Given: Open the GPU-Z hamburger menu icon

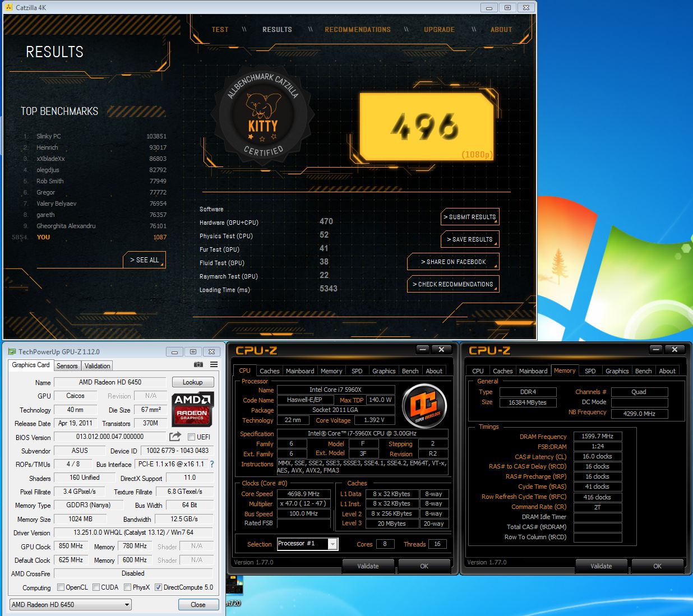Looking at the screenshot, I should (214, 365).
